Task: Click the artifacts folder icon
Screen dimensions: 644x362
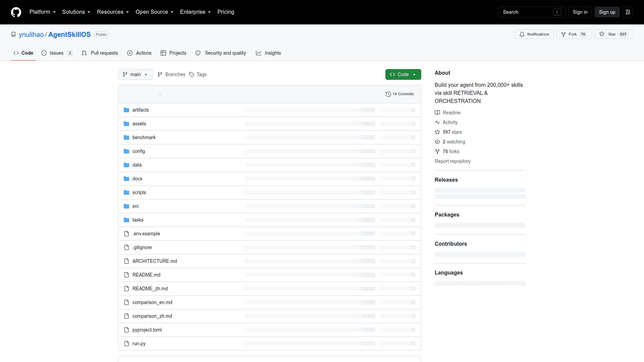Action: [126, 110]
